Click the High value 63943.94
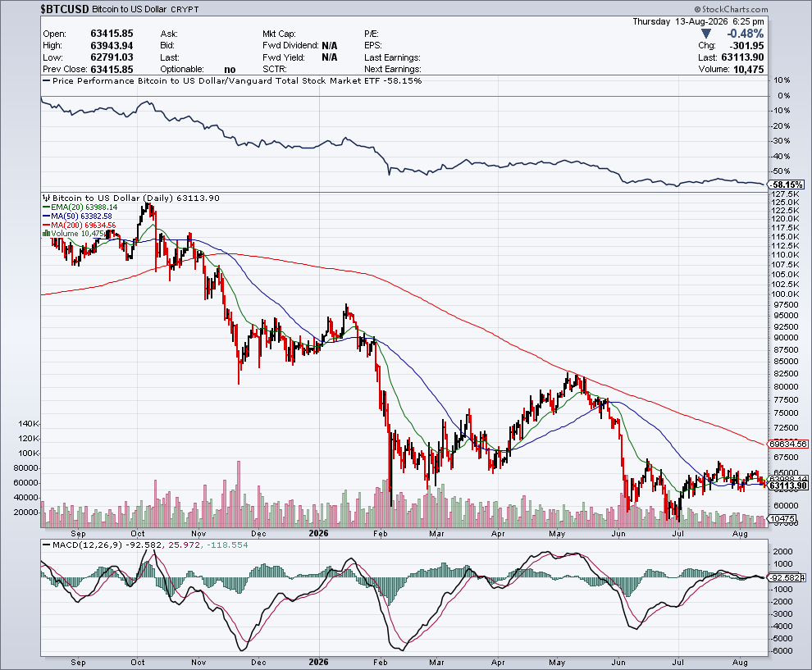This screenshot has height=670, width=812. 112,46
